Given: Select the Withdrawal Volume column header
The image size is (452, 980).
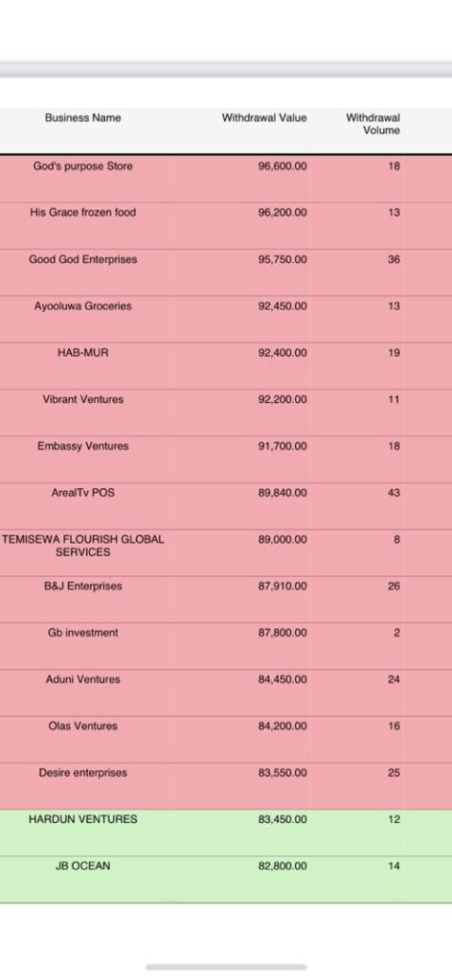Looking at the screenshot, I should click(x=373, y=123).
